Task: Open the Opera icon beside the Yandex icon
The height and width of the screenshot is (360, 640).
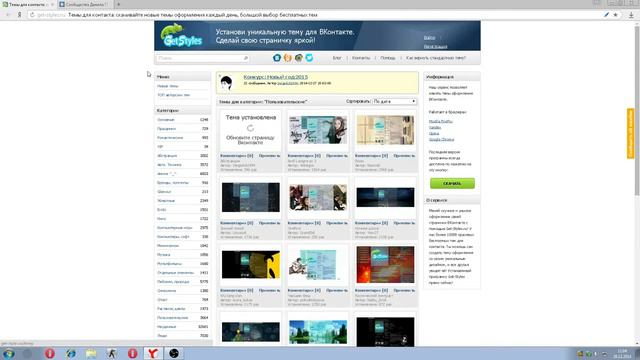Action: pyautogui.click(x=132, y=353)
